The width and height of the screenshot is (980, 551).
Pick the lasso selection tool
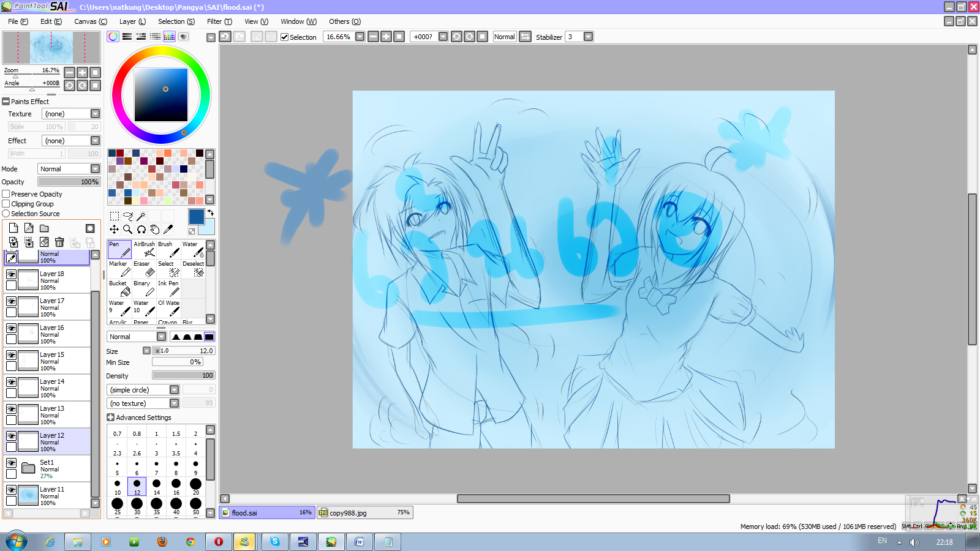point(128,216)
